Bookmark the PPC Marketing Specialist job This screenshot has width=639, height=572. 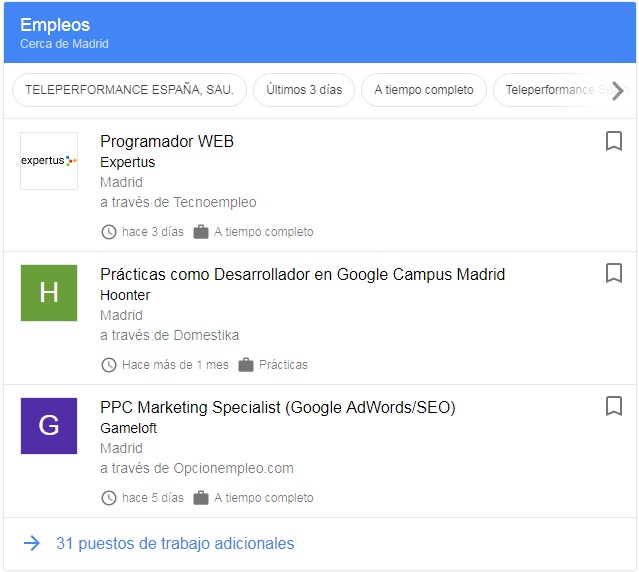coord(614,406)
